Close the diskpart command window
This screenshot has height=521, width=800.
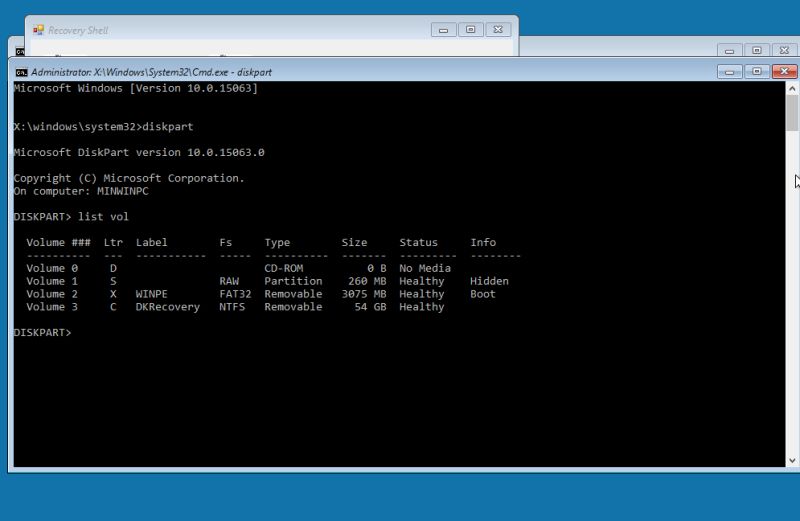pyautogui.click(x=784, y=72)
